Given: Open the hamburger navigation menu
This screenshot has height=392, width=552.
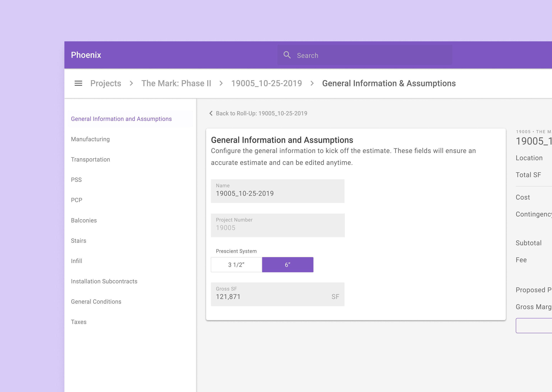Looking at the screenshot, I should point(78,83).
